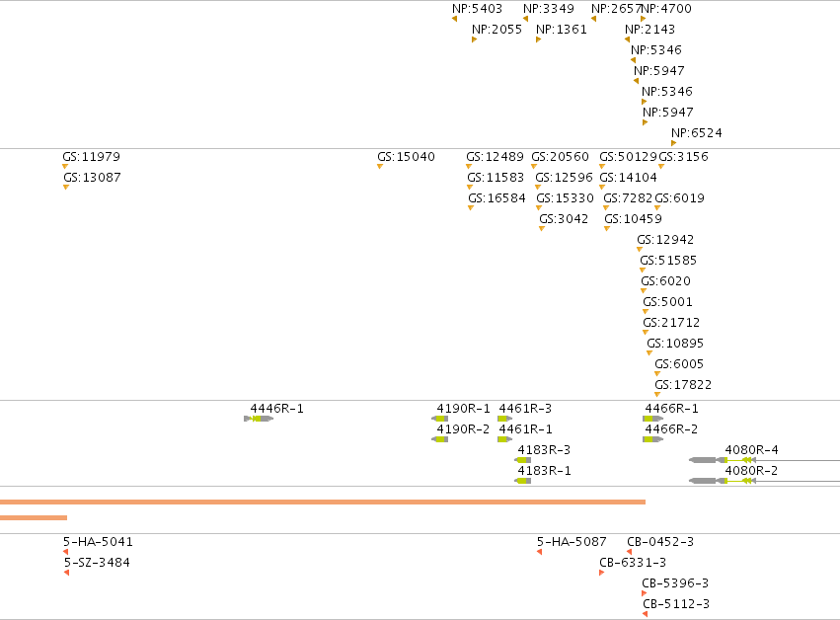Click the GS:21712 label

671,323
